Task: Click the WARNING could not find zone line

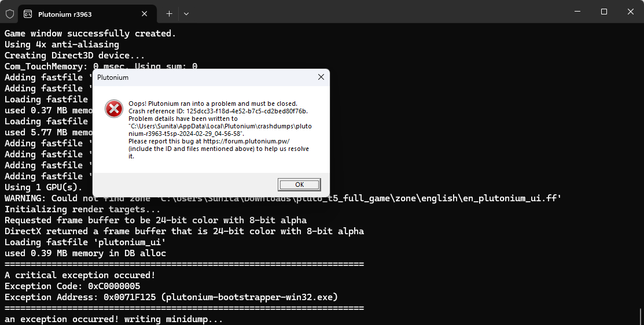Action: point(283,198)
